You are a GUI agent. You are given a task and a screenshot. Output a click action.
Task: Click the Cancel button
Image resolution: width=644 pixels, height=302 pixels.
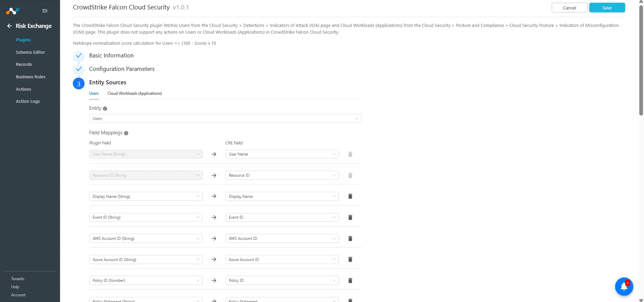[x=569, y=8]
